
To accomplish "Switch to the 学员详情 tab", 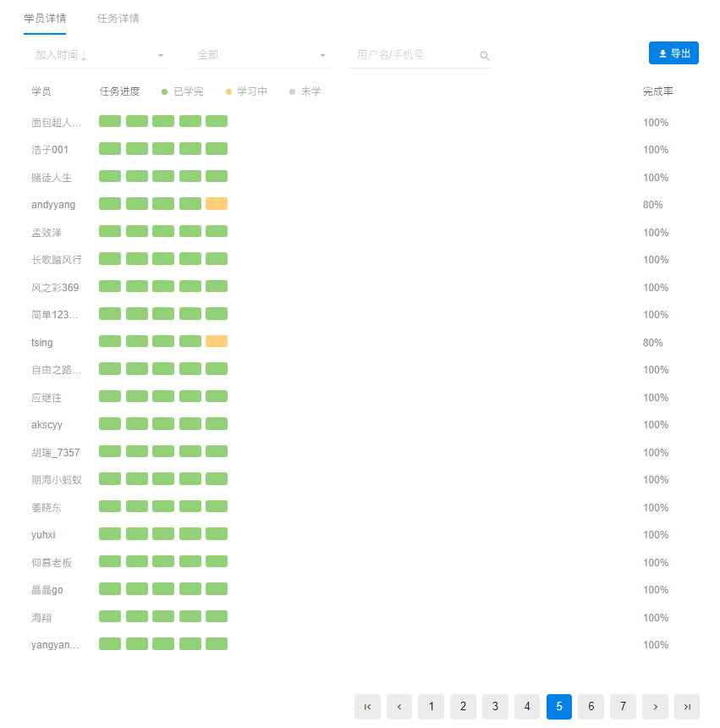I will click(x=45, y=19).
